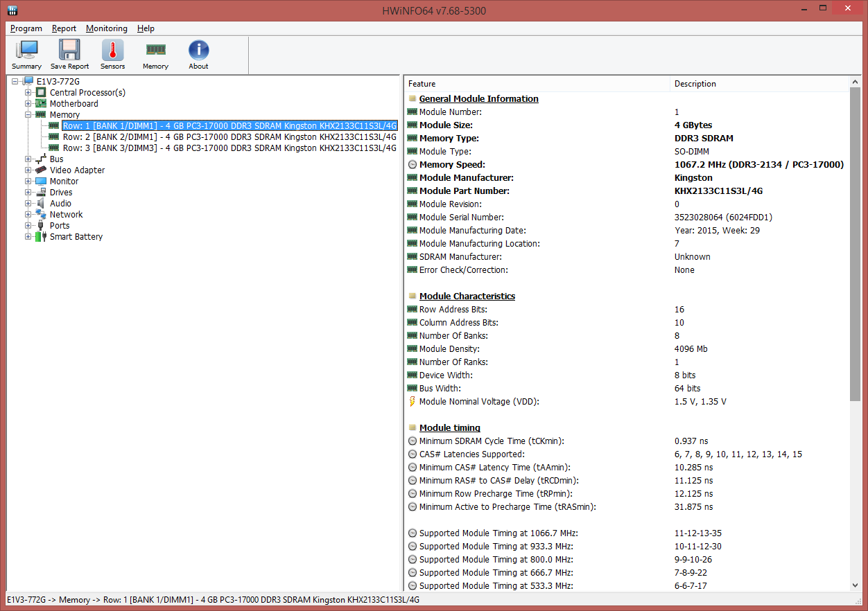Click the E1V3-772G computer icon

click(28, 81)
